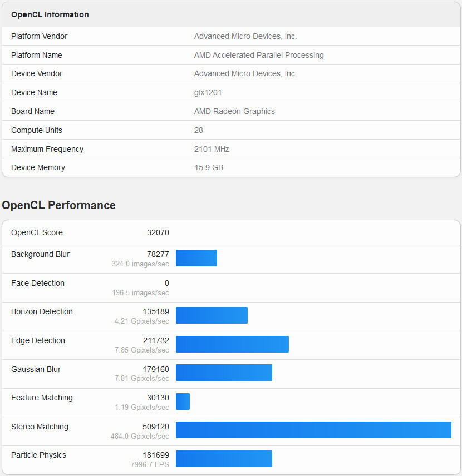The height and width of the screenshot is (476, 462).
Task: Click the Background Blur performance bar
Action: [x=196, y=258]
